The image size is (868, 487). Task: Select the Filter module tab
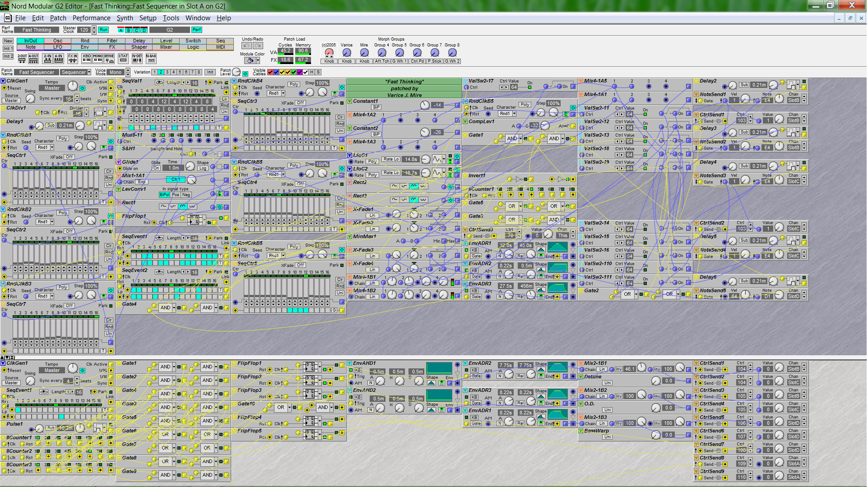tap(112, 41)
